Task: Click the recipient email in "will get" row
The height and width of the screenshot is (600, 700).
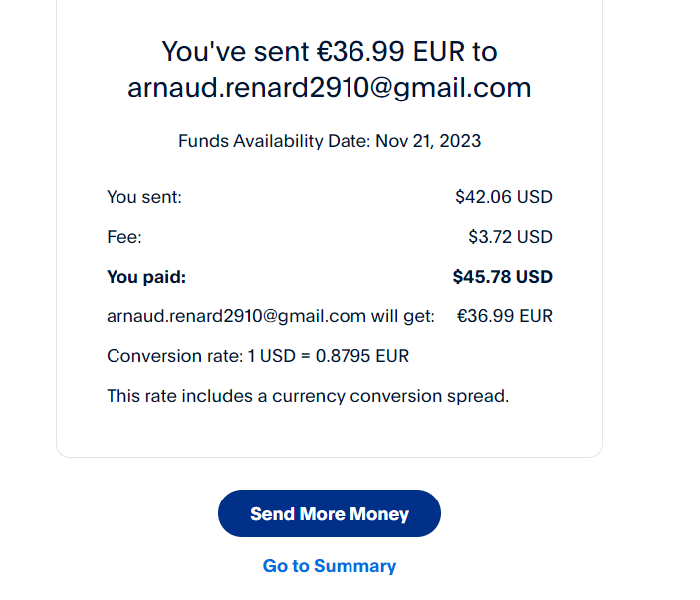Action: coord(236,317)
